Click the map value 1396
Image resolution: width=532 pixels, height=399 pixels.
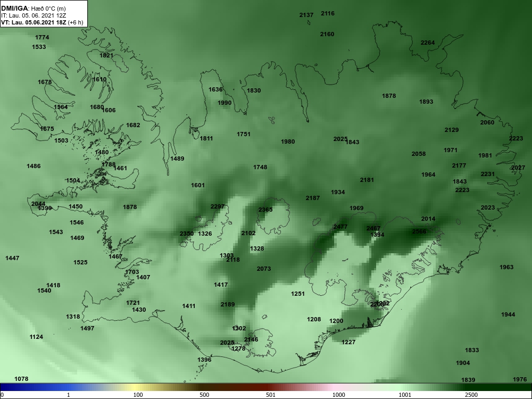click(204, 360)
